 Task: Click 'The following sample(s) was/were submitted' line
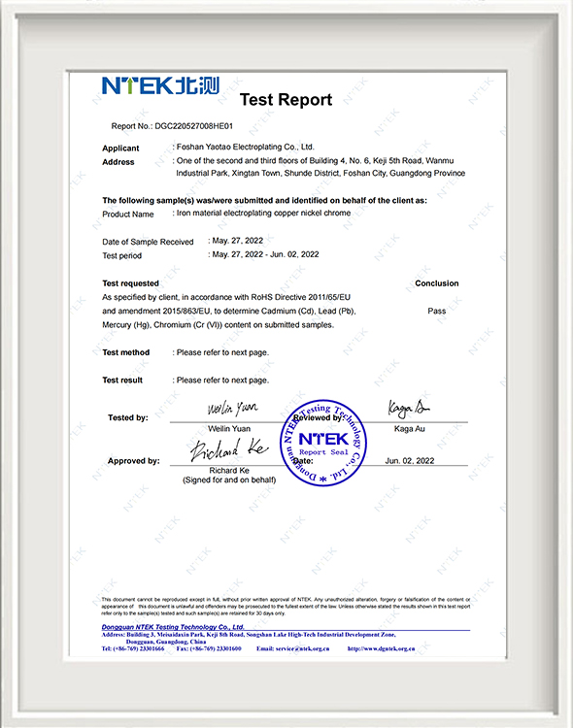pyautogui.click(x=264, y=201)
